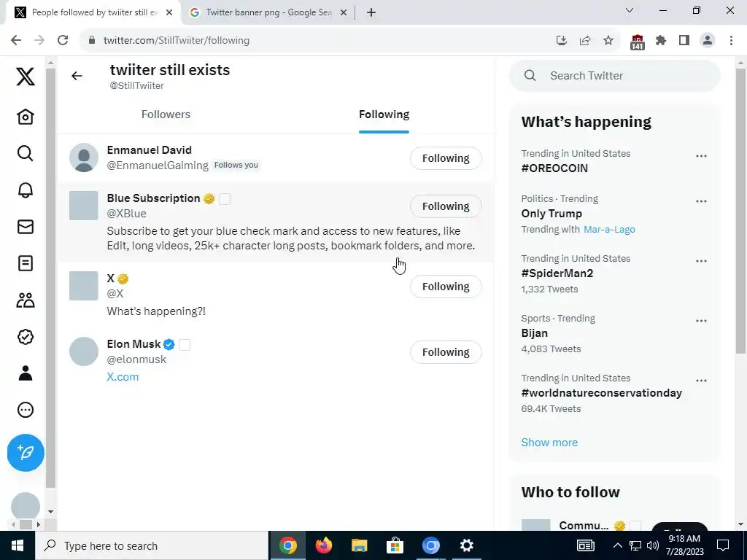747x560 pixels.
Task: Open the Lists icon in sidebar
Action: coord(26,263)
